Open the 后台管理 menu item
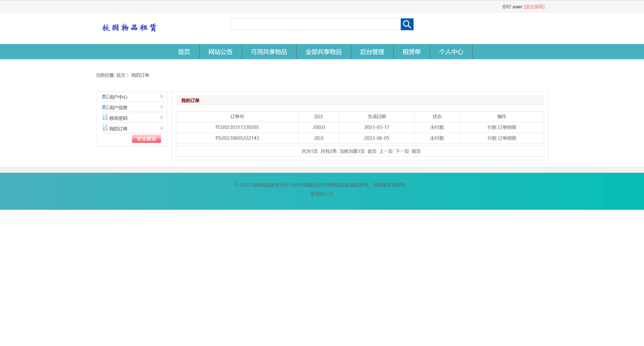Screen dimensions: 644x346 coord(372,52)
